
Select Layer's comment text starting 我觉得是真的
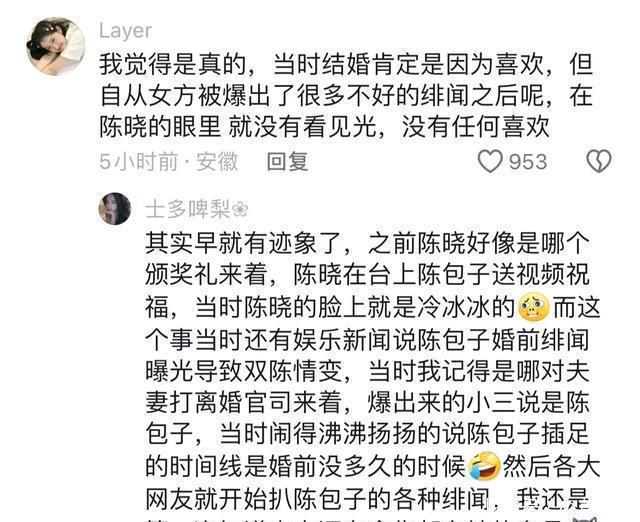(346, 96)
